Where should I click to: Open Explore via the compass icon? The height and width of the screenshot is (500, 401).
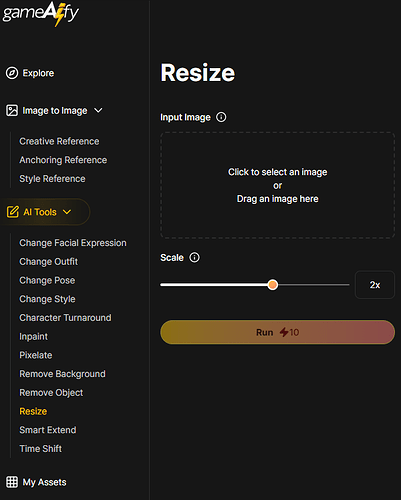point(12,73)
